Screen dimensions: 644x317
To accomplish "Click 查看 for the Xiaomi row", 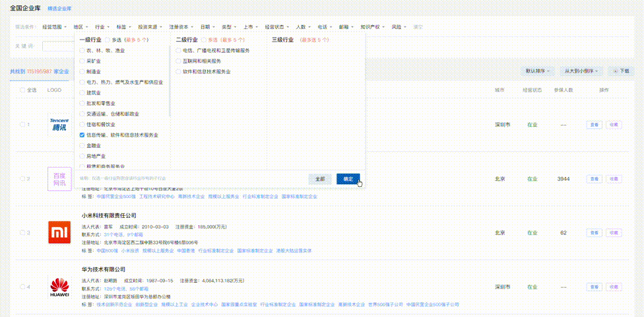I will pos(594,232).
